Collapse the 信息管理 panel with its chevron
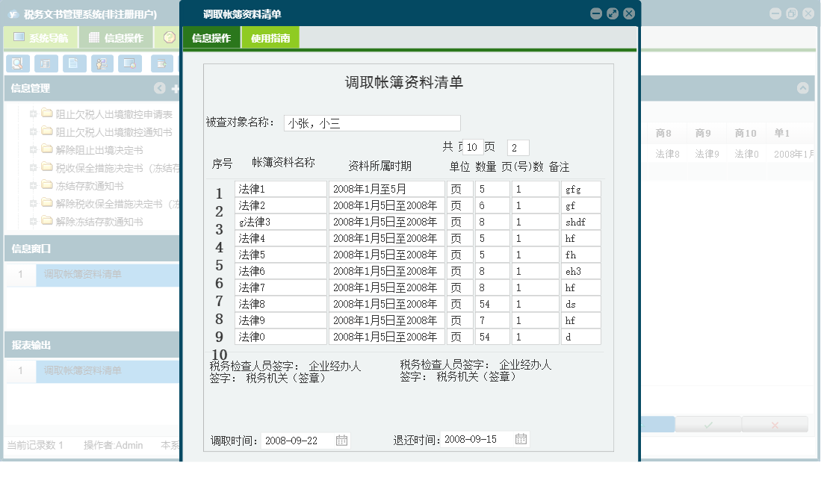The image size is (821, 504). point(159,87)
